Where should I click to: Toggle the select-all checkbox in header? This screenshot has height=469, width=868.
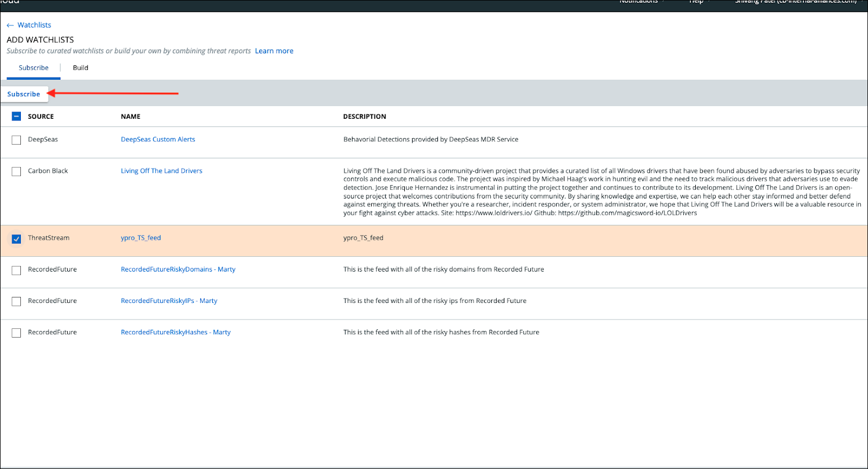coord(17,117)
